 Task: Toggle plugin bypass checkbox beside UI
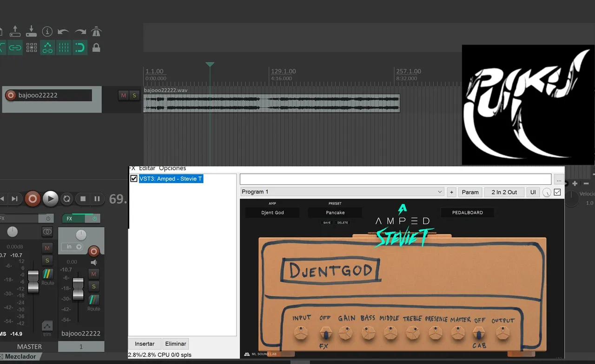(x=557, y=192)
